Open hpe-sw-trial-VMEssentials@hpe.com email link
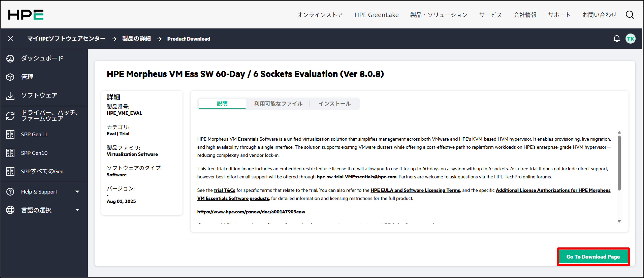Screen dimensions: 644x278 (x=356, y=177)
